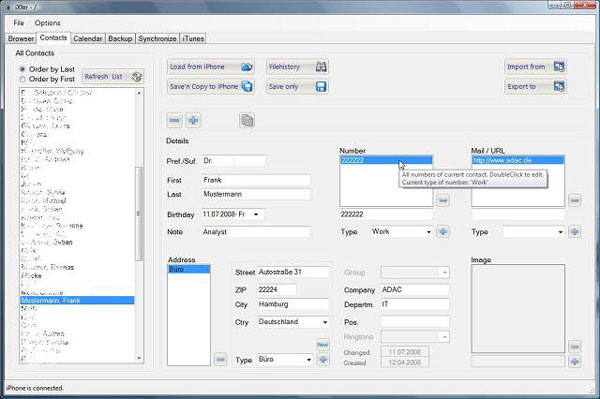
Task: Click the Import from button
Action: coord(535,67)
